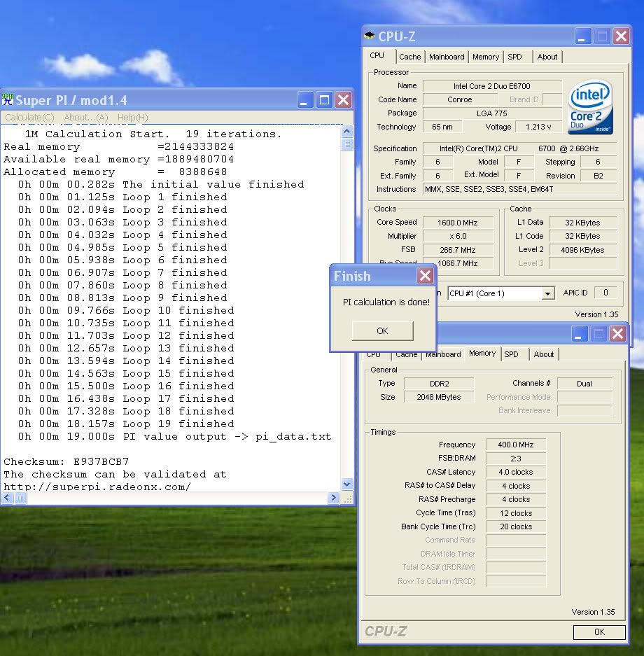Expand the CPU #1 (Core 1) dropdown
Image resolution: width=644 pixels, height=656 pixels.
click(548, 294)
